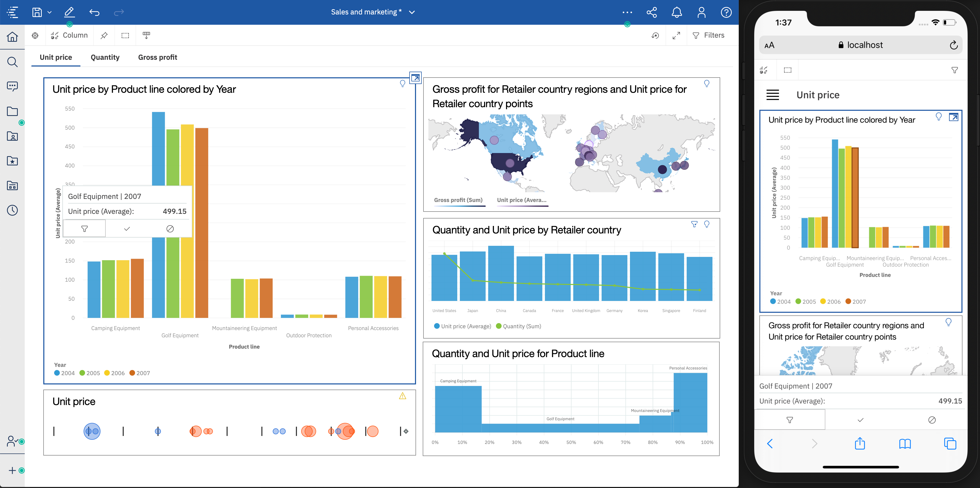The width and height of the screenshot is (980, 488).
Task: Open the More options ellipsis menu
Action: coord(627,12)
